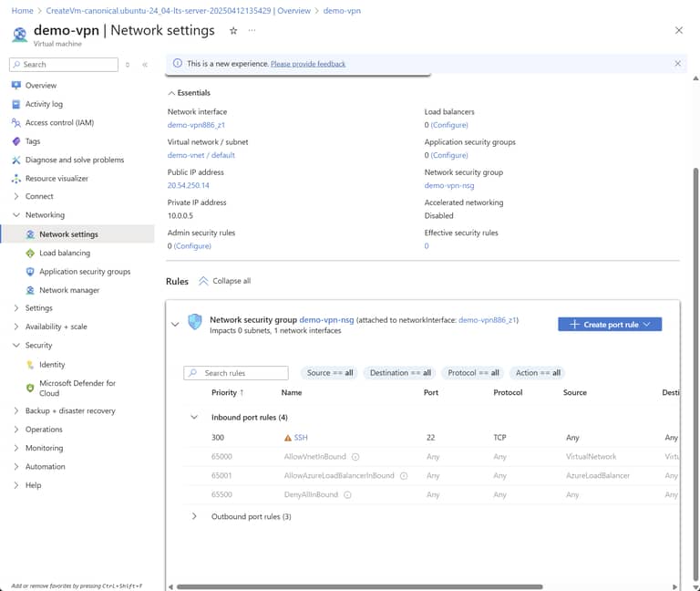Expand the Monitoring section

coord(16,448)
